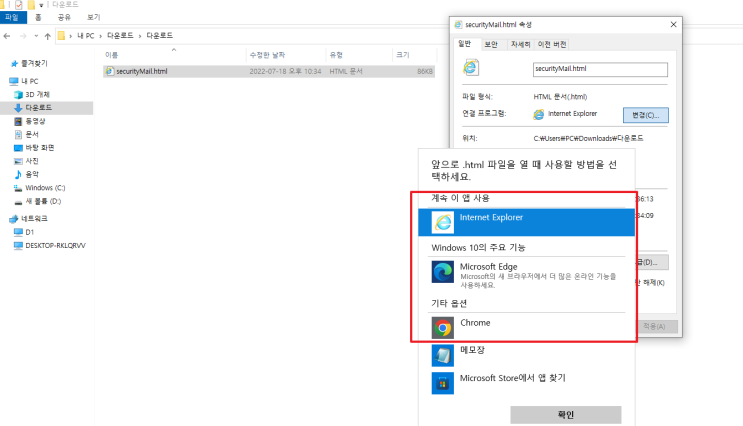Click the 즐겨찾기 star icon in sidebar

click(x=14, y=63)
